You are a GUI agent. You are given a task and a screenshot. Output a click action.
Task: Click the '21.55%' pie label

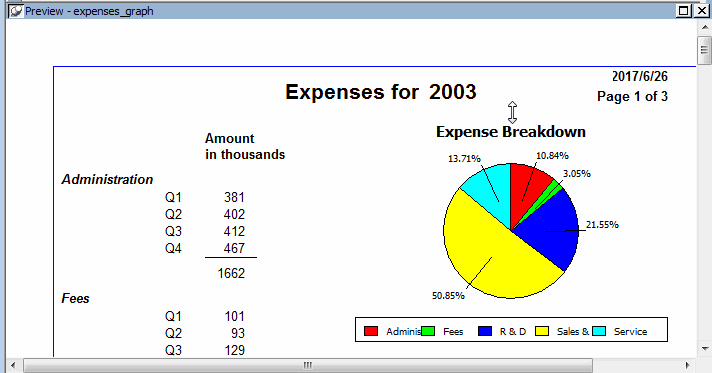602,225
